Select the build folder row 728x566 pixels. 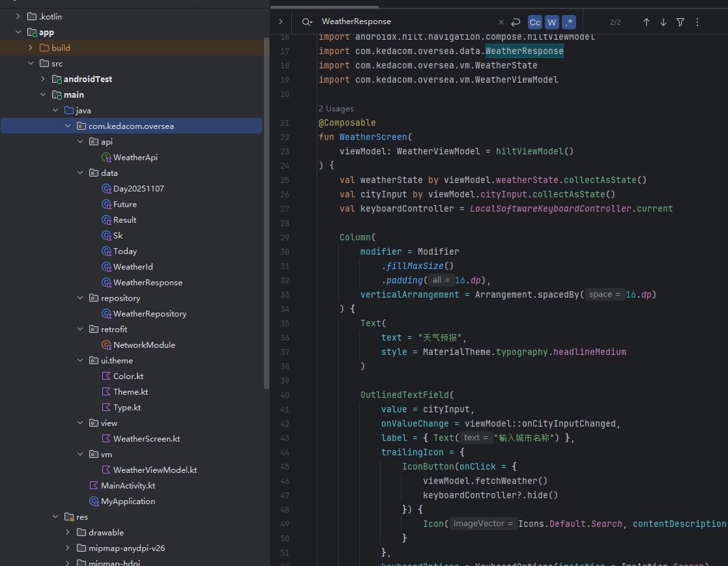132,48
